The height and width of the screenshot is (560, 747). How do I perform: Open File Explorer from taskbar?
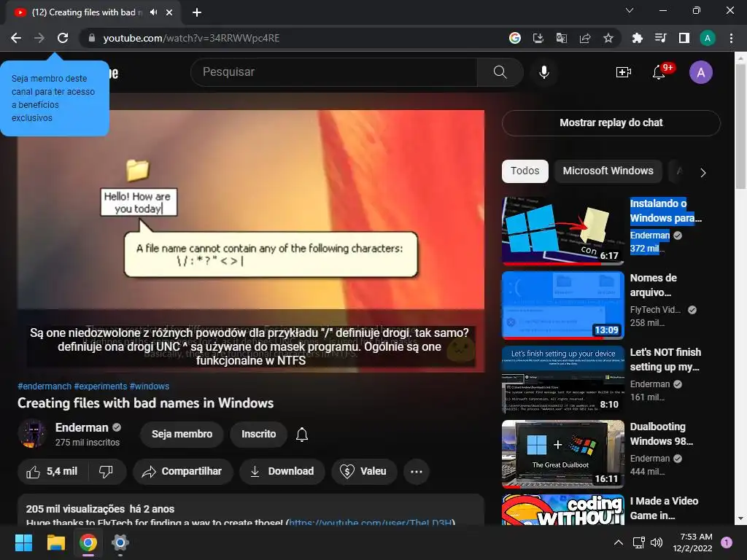(55, 542)
